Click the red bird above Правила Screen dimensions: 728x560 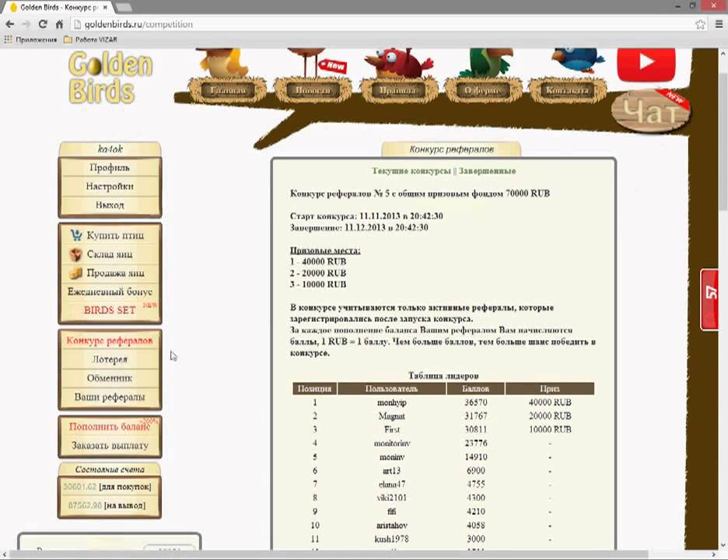click(398, 62)
